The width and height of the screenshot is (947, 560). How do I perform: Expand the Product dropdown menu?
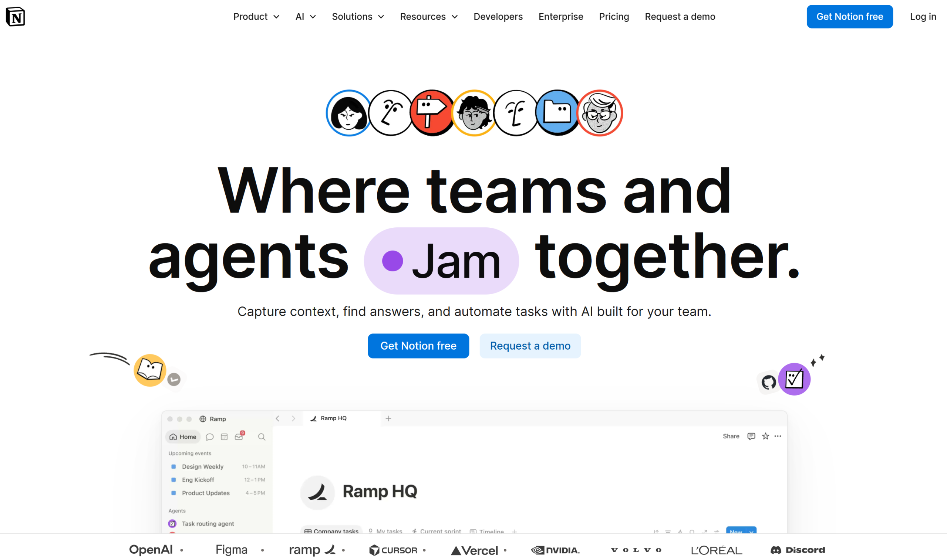coord(256,17)
